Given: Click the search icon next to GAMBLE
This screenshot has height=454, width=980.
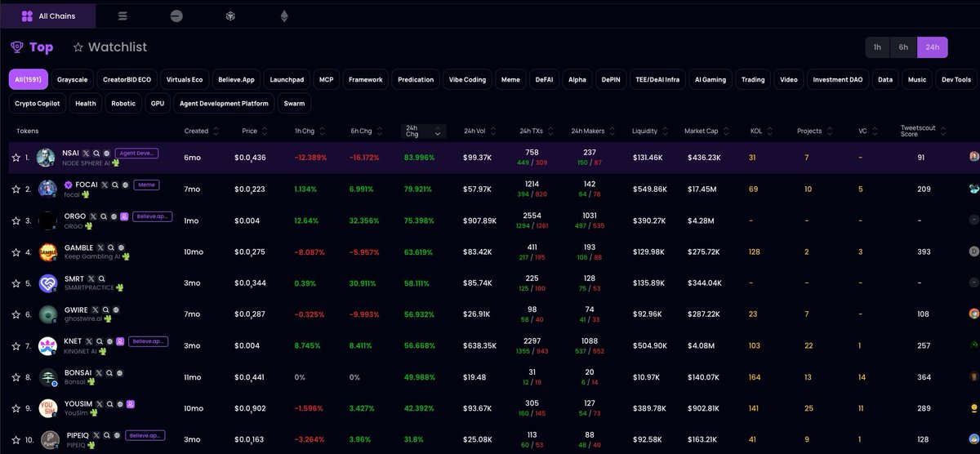Looking at the screenshot, I should (x=111, y=247).
